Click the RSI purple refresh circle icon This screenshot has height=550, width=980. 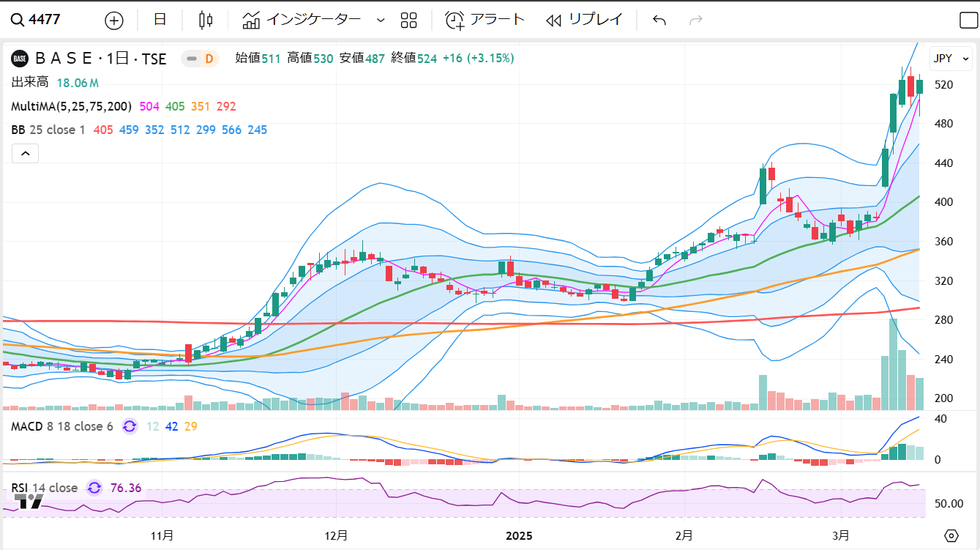pyautogui.click(x=94, y=488)
